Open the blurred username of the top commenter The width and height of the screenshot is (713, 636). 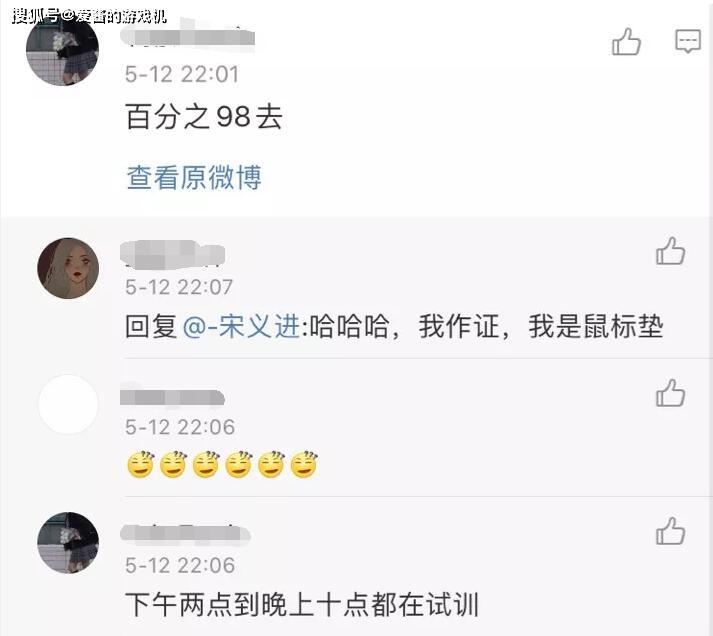(189, 35)
